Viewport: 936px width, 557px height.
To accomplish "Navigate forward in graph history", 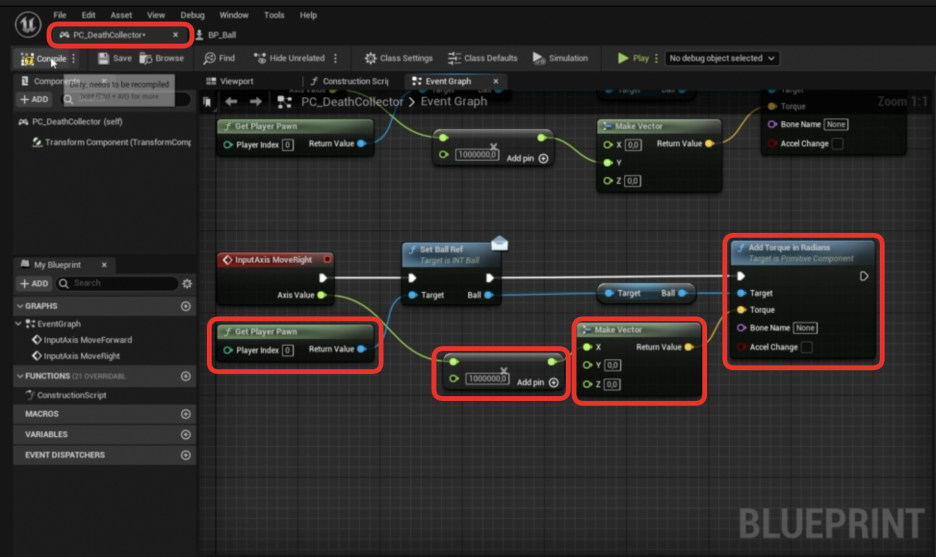I will pos(255,101).
